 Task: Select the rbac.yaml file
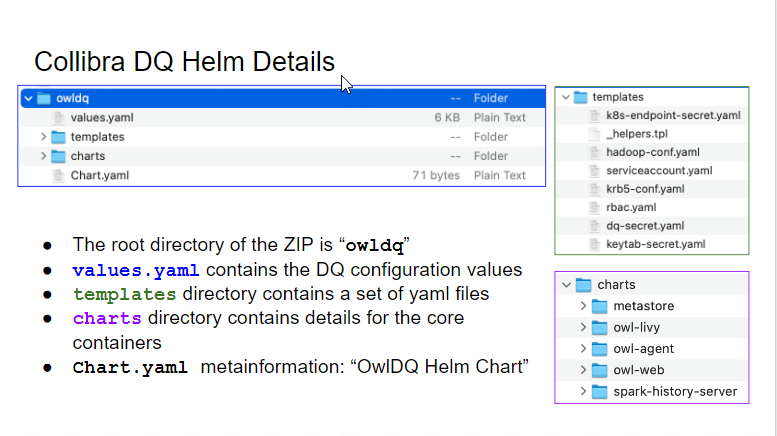[x=630, y=207]
